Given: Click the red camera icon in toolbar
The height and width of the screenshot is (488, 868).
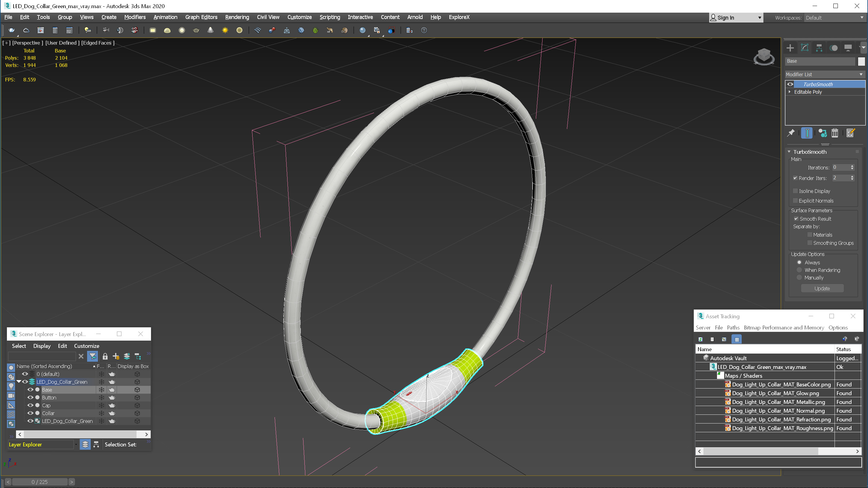Looking at the screenshot, I should (x=134, y=30).
